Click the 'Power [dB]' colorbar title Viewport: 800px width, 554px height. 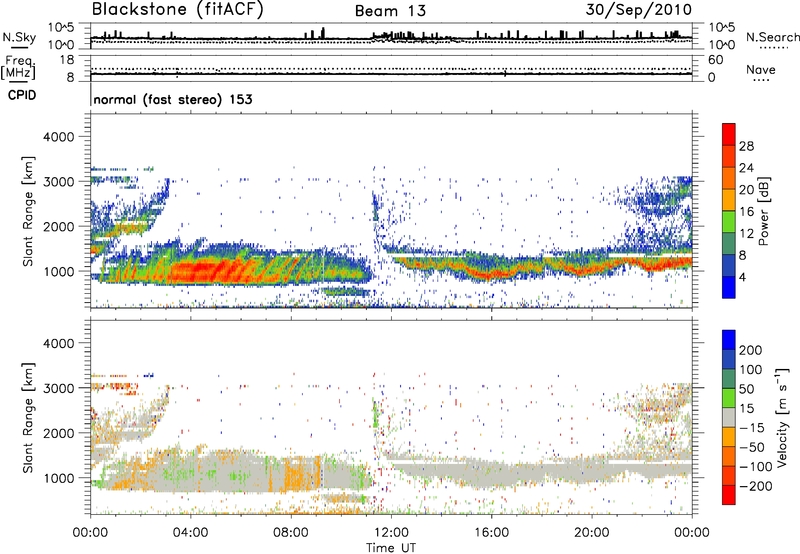tap(763, 211)
